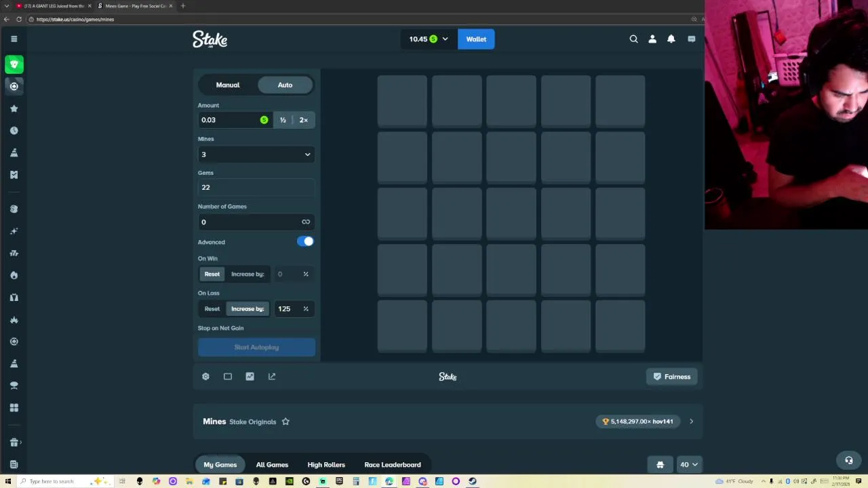Select Increase by under On Win
868x488 pixels.
point(248,274)
